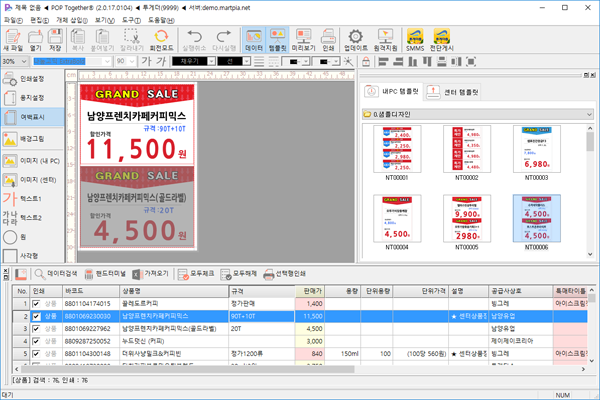Insert 배경그림 background image
600x400 pixels.
[x=33, y=139]
